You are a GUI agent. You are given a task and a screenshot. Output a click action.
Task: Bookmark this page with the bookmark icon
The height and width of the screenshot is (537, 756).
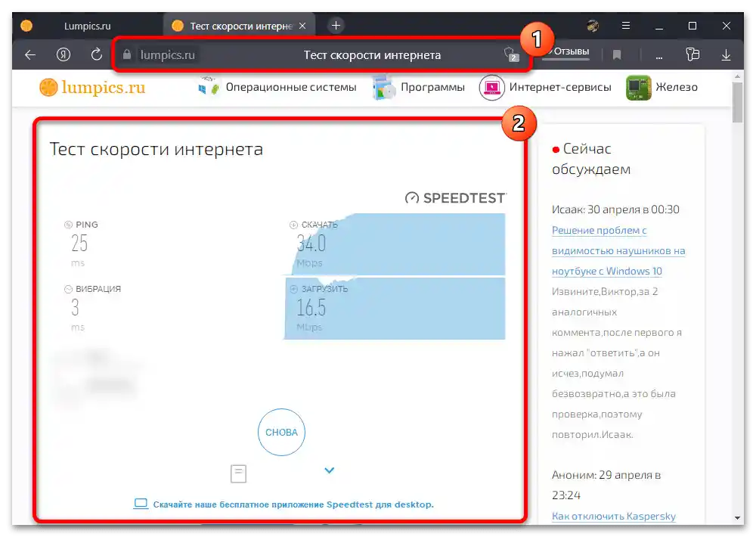617,55
